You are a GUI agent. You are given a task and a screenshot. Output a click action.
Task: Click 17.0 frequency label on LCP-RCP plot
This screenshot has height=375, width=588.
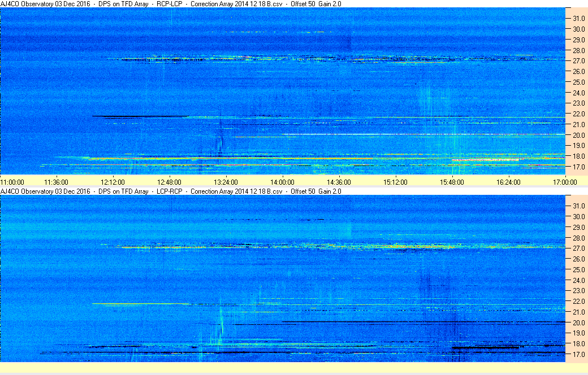coord(578,354)
